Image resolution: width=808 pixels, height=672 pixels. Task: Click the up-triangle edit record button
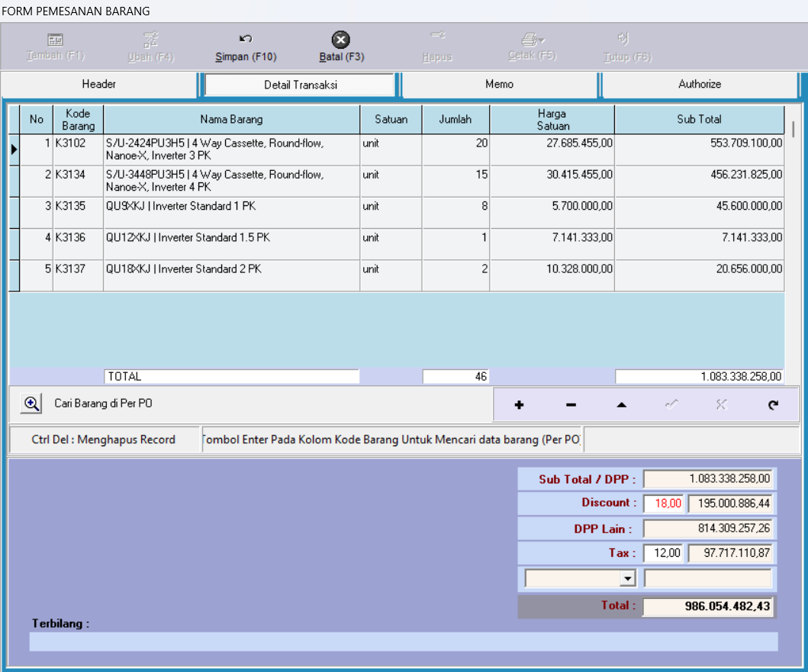coord(621,405)
